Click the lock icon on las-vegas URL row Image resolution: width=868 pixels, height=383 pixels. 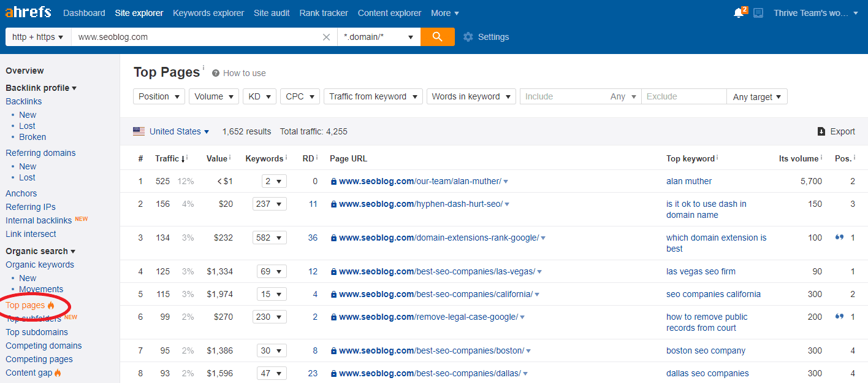tap(333, 272)
